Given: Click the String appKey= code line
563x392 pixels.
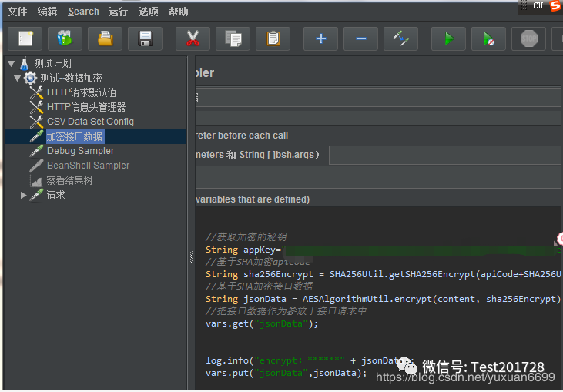Looking at the screenshot, I should click(383, 250).
